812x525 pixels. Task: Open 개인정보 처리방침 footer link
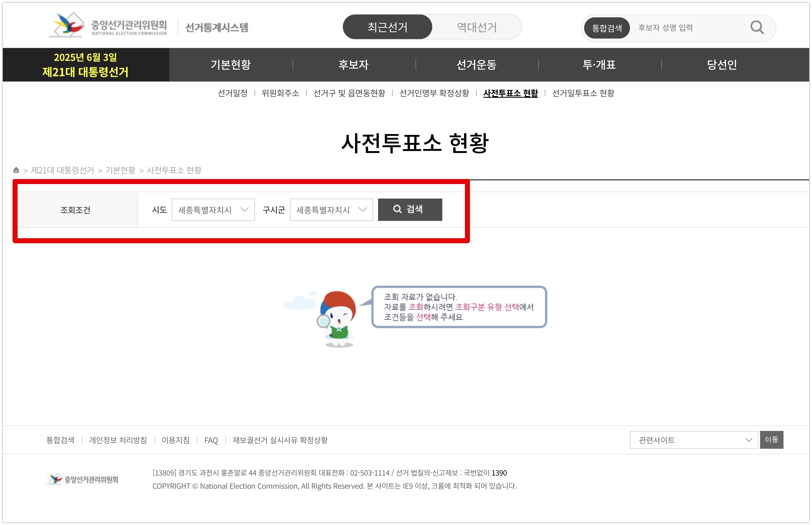coord(118,440)
